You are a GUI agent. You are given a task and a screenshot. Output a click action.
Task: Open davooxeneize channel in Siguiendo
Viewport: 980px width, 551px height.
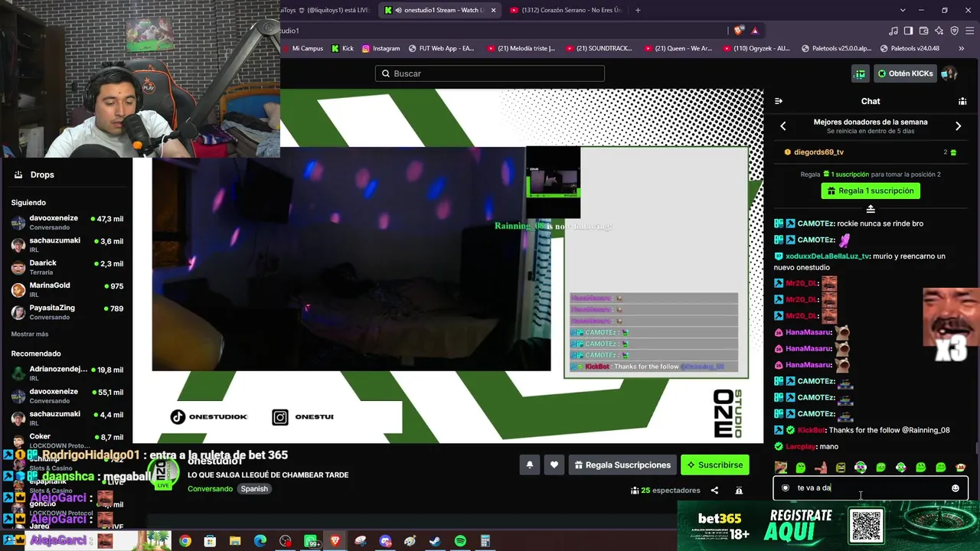[x=67, y=223]
